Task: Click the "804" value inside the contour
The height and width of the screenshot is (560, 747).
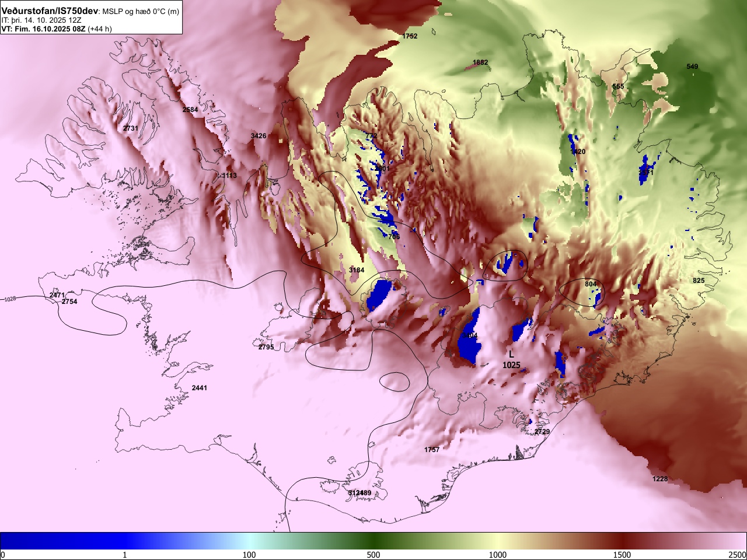Action: (591, 284)
